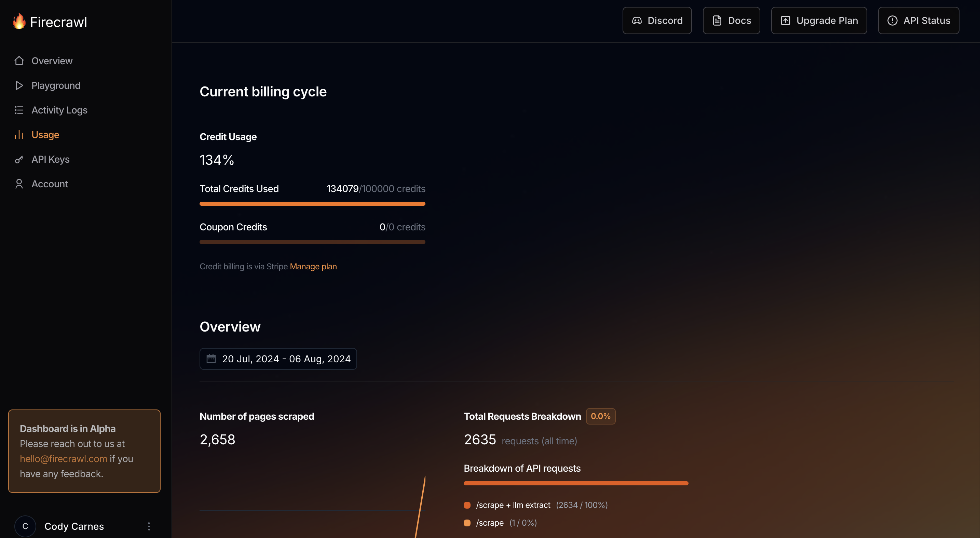This screenshot has height=538, width=980.
Task: Follow the Manage plan link
Action: pyautogui.click(x=313, y=266)
